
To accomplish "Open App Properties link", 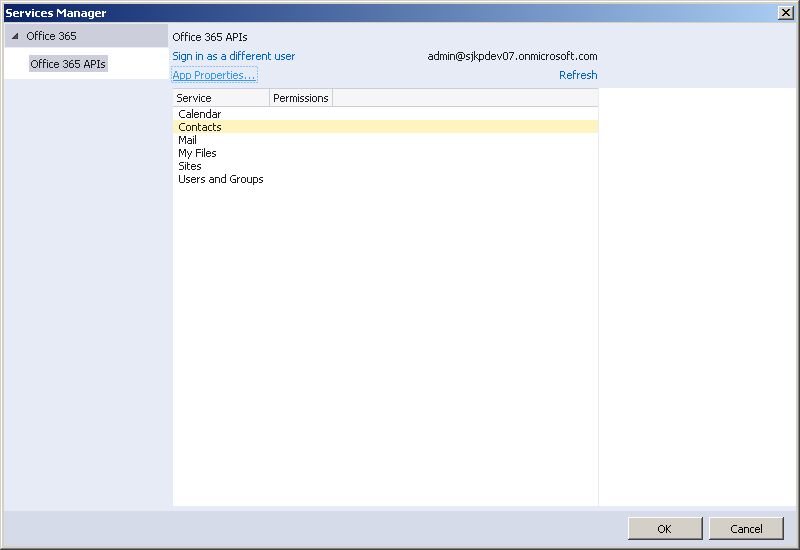I will coord(214,75).
